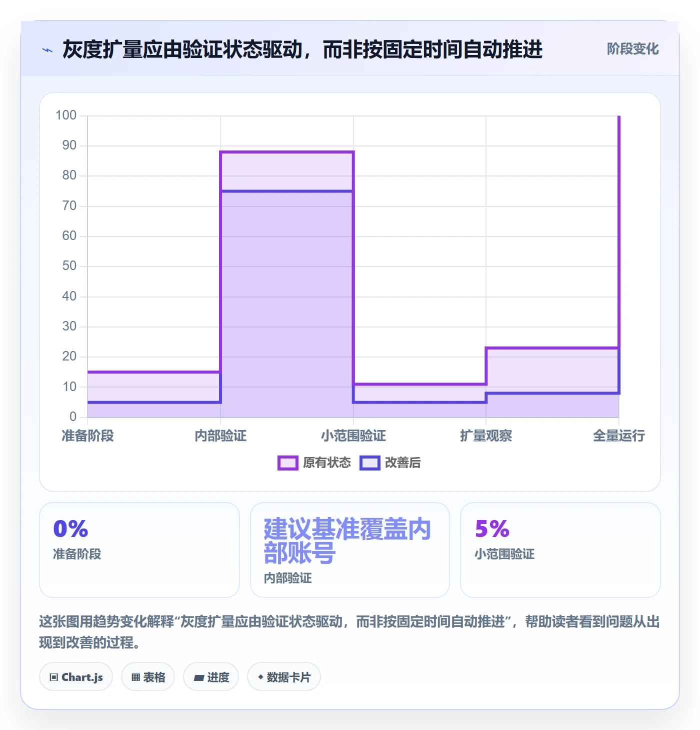Click the 建议基准覆盖内部账号 card heading
The image size is (700, 730).
pyautogui.click(x=347, y=541)
